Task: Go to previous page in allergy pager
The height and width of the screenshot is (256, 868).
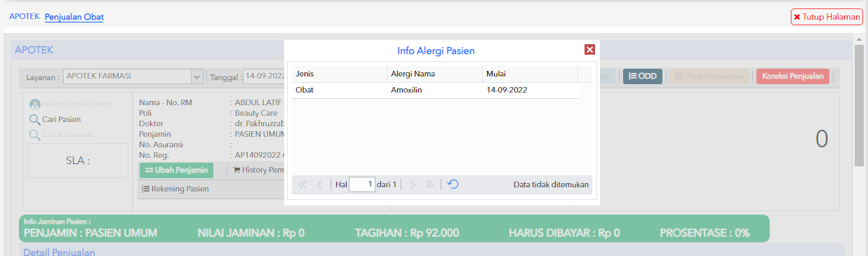Action: coord(320,184)
